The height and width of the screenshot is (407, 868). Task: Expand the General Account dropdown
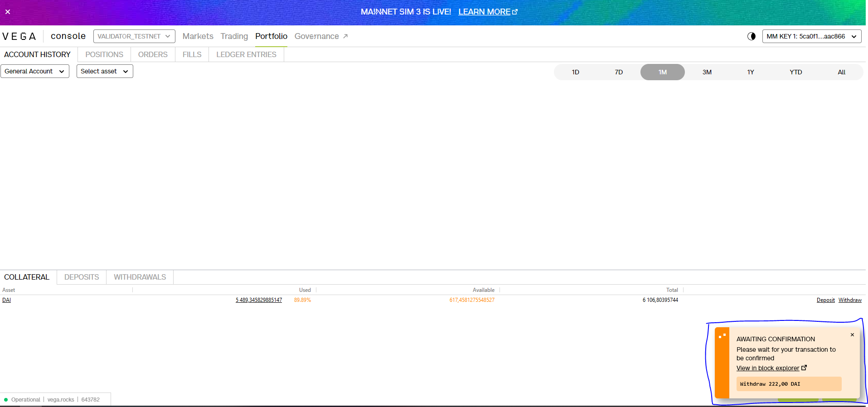pyautogui.click(x=35, y=71)
